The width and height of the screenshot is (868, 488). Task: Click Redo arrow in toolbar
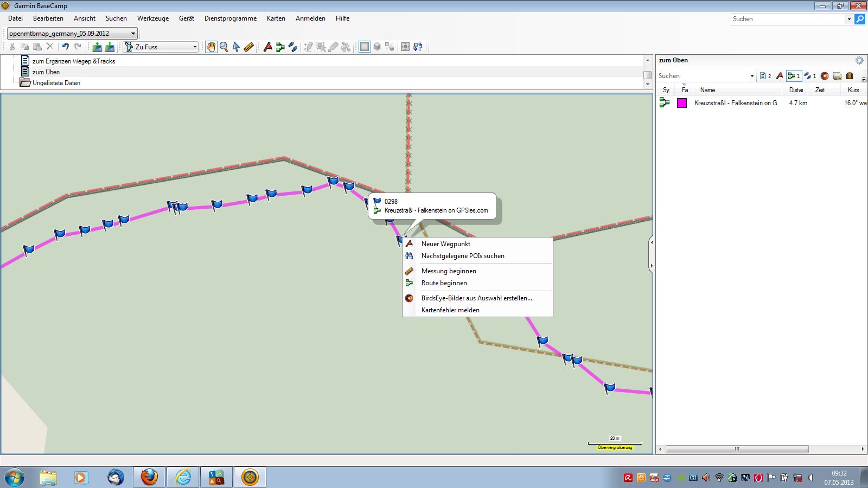(78, 47)
